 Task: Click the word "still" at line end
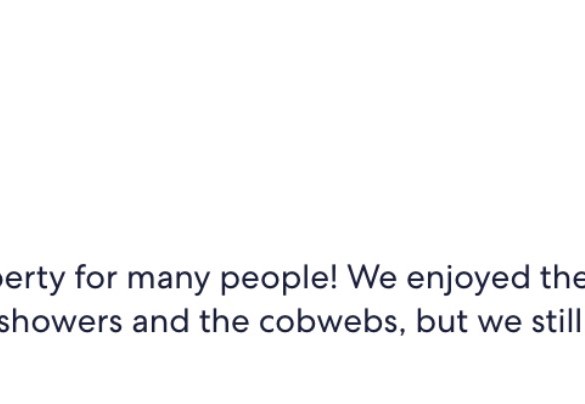[556, 320]
